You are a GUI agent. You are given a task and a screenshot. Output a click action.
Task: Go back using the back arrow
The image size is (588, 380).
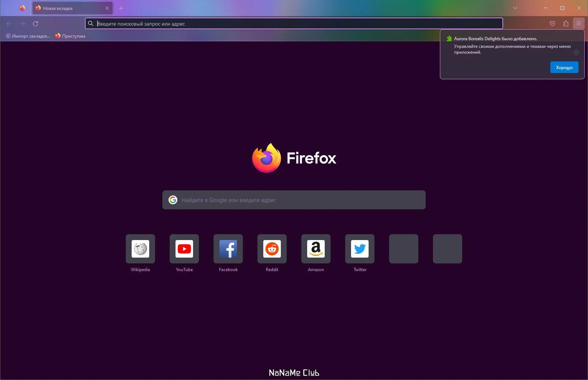click(9, 24)
